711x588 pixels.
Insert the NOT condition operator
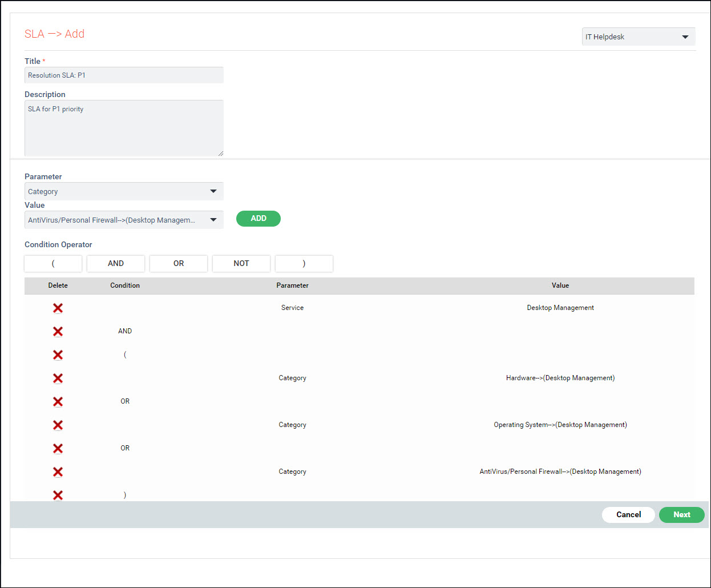coord(241,263)
